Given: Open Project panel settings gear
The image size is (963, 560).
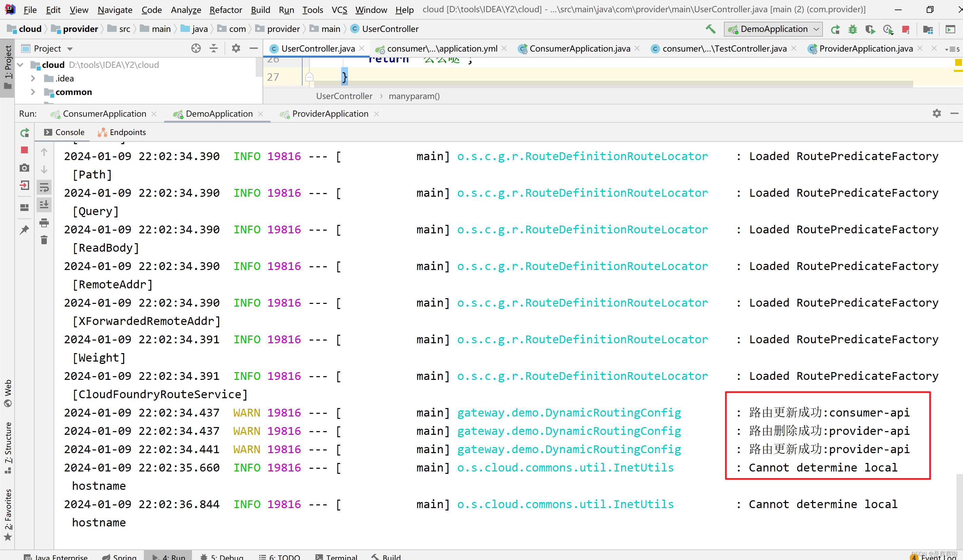Looking at the screenshot, I should (x=236, y=48).
